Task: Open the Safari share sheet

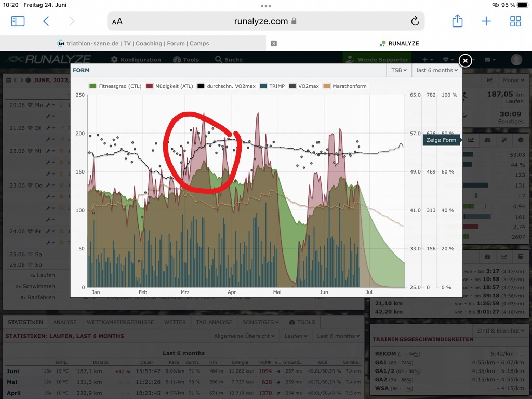Action: 457,21
